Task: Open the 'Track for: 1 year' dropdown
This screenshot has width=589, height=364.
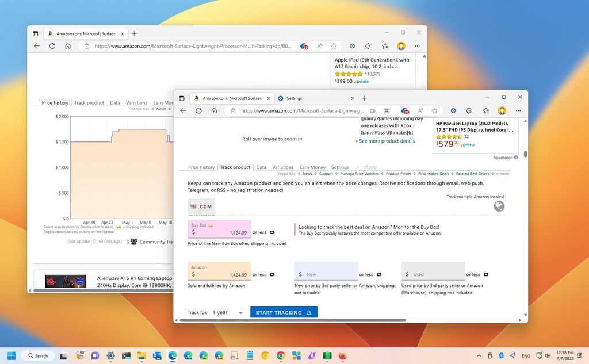Action: coord(227,313)
